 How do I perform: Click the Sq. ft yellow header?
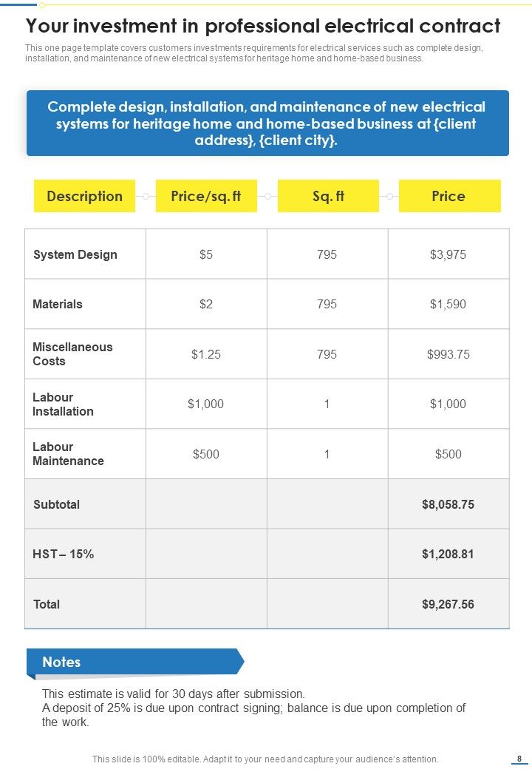click(x=328, y=196)
